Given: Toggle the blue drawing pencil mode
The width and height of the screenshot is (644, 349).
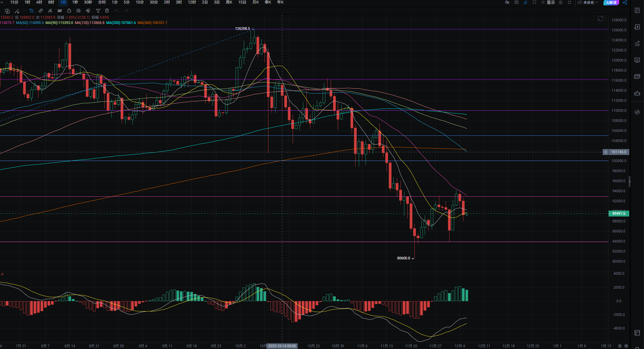Looking at the screenshot, I should 525,2.
